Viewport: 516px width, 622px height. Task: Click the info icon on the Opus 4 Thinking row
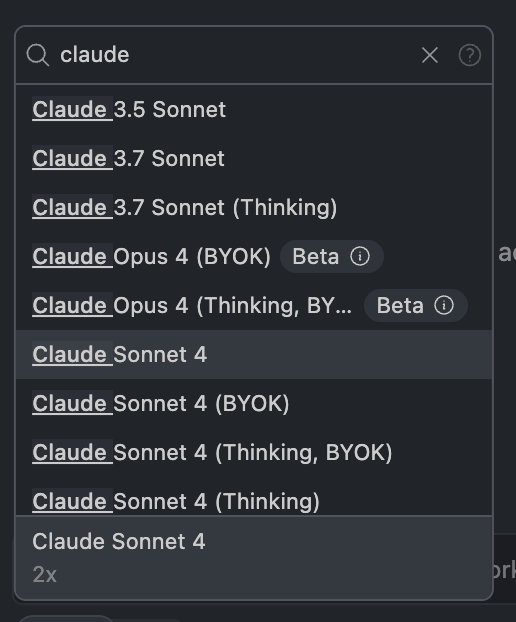point(444,305)
